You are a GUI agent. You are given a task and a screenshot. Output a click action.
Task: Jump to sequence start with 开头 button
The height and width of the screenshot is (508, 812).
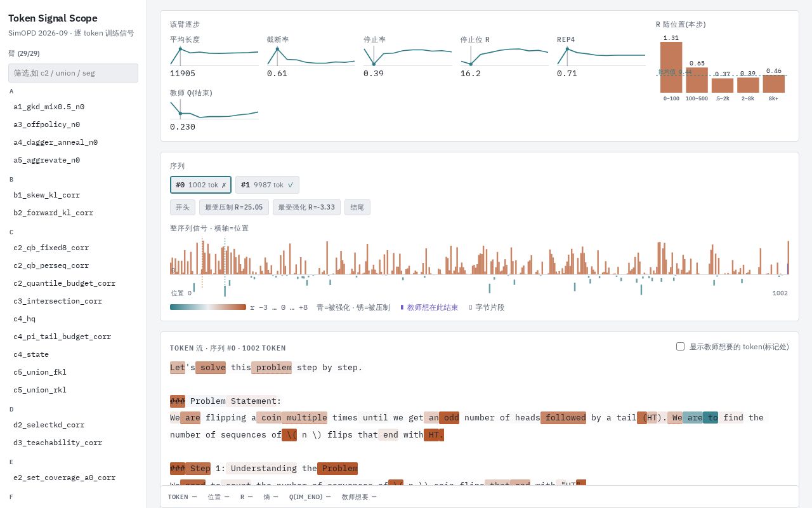click(183, 207)
